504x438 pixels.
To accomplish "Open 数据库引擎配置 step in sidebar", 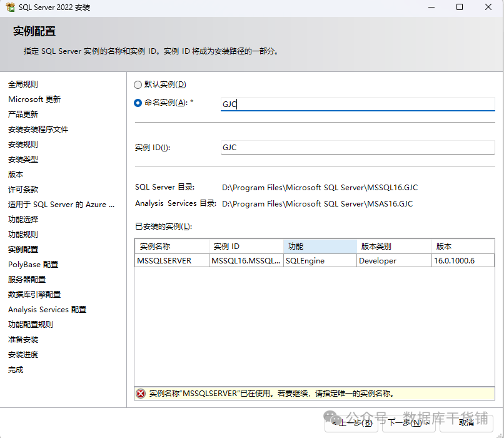I will [x=34, y=295].
